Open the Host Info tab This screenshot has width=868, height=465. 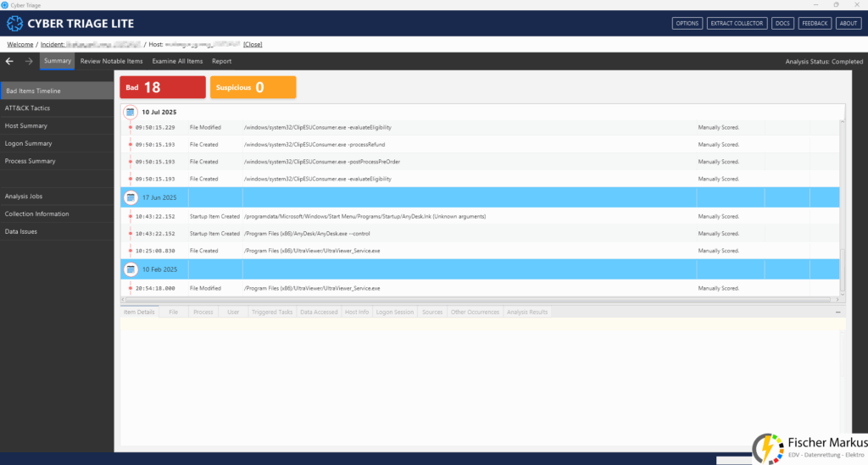(x=357, y=313)
